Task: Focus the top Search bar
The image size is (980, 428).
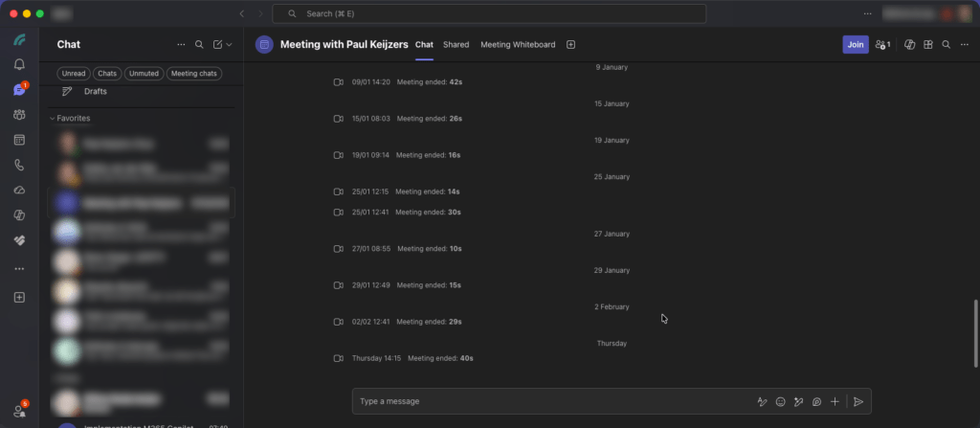Action: (x=489, y=13)
